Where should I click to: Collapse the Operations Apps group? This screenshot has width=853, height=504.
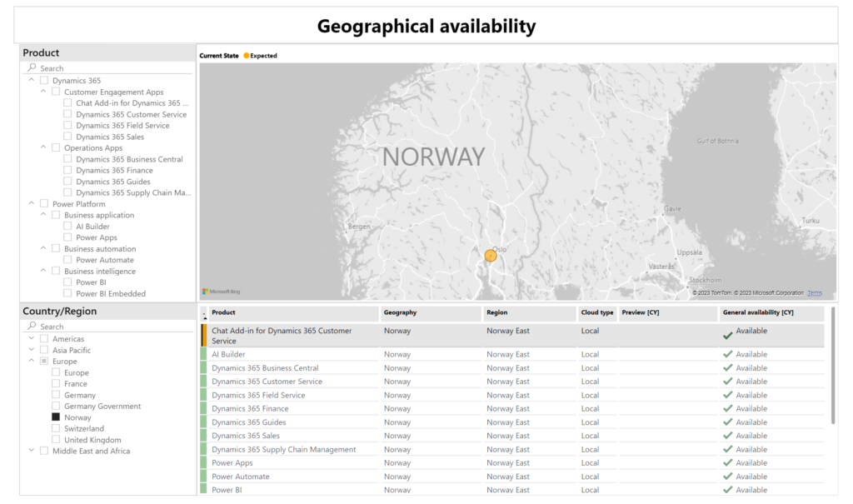[x=43, y=147]
